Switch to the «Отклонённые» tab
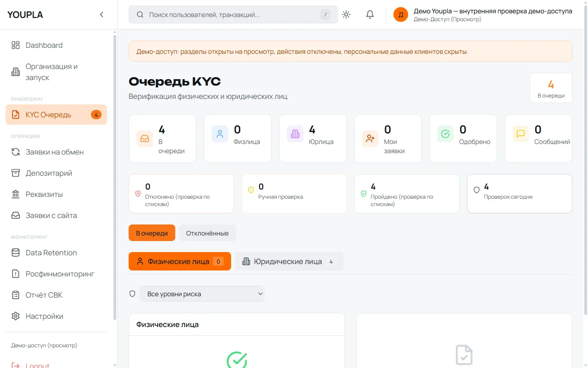Image resolution: width=588 pixels, height=368 pixels. [207, 233]
